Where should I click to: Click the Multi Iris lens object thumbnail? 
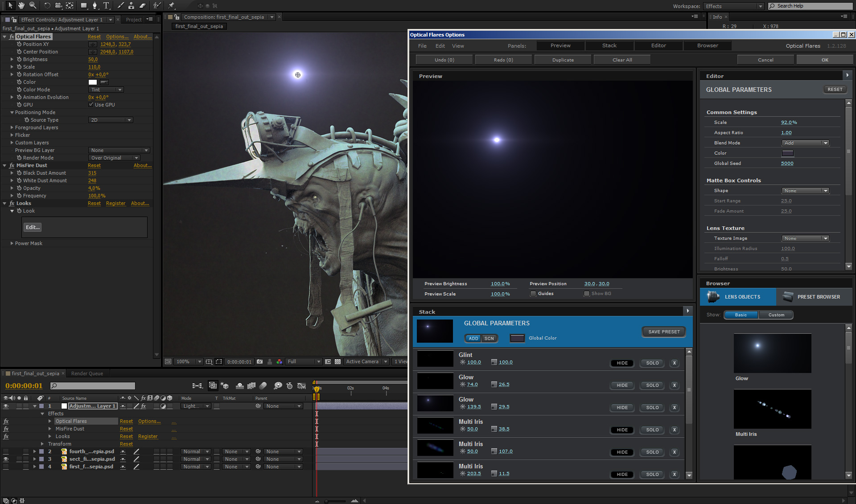[x=772, y=409]
